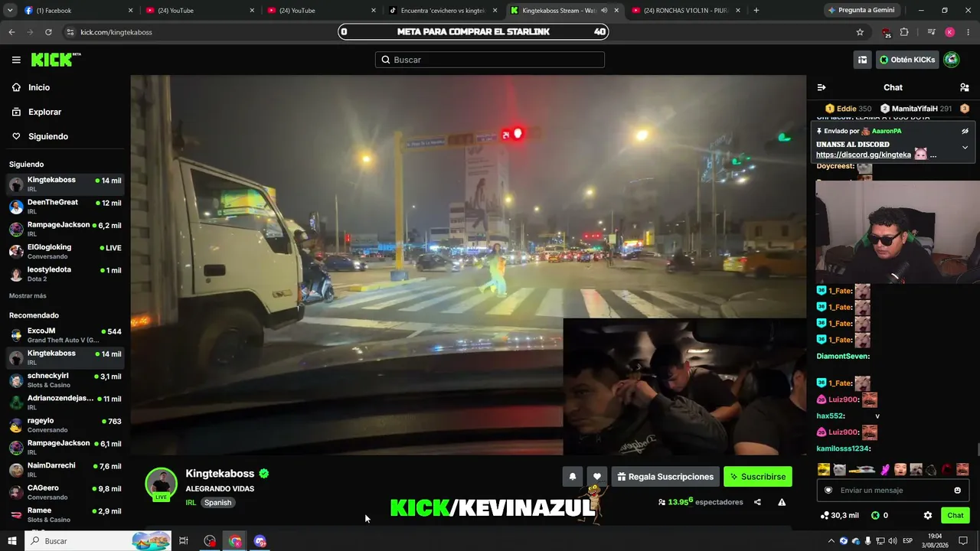Click the Windows taskbar search box
The height and width of the screenshot is (551, 980).
pos(98,541)
